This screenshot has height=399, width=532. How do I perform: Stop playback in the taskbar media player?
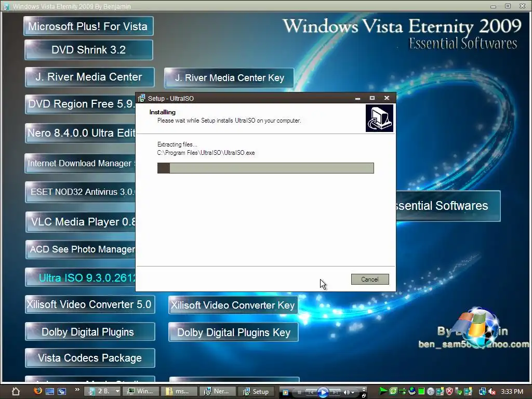299,392
